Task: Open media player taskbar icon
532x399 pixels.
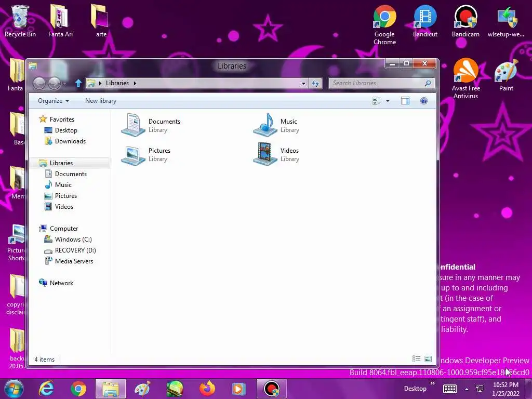Action: coord(239,389)
